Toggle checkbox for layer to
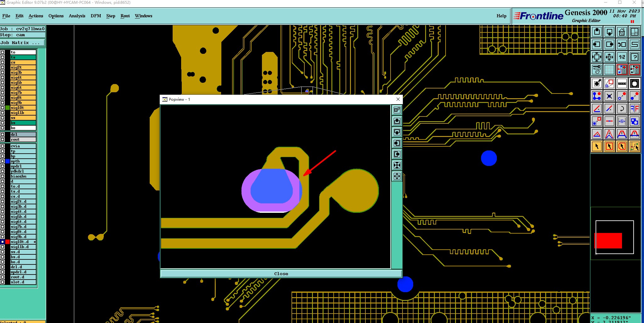Screen dimensions: 644x323 [x=3, y=52]
